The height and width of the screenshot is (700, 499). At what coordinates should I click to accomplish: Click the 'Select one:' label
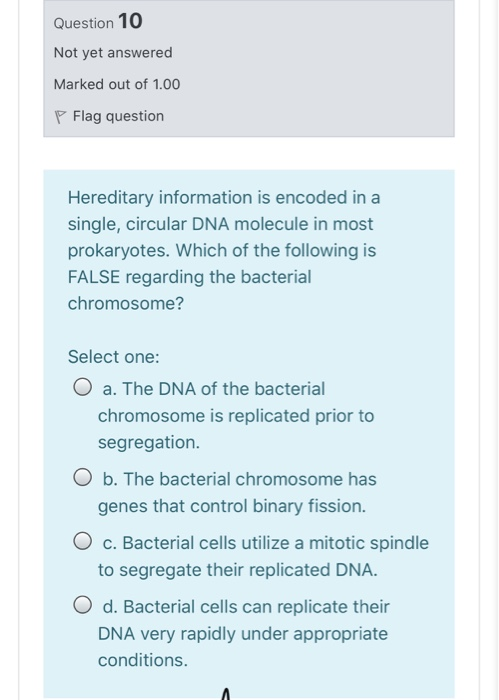coord(114,357)
